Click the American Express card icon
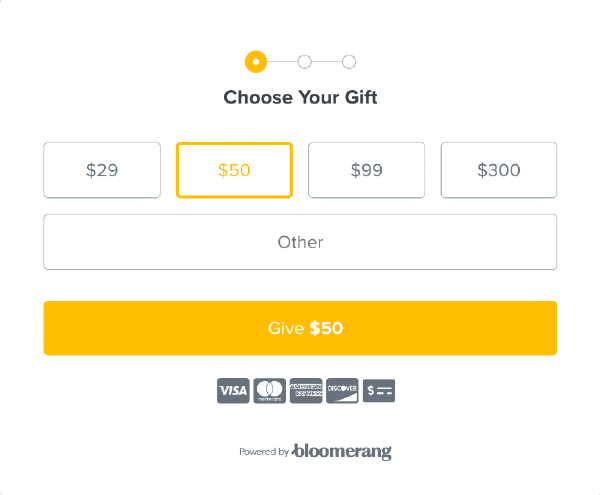 click(306, 391)
